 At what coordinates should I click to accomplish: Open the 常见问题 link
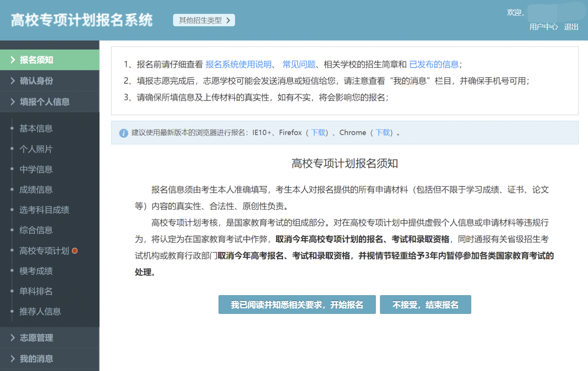[299, 65]
